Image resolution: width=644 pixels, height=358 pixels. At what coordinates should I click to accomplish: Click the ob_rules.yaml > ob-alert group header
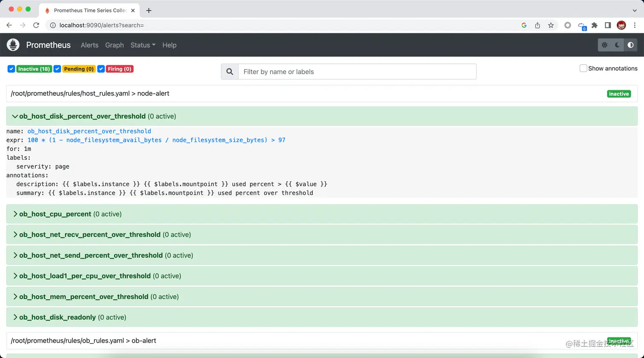pyautogui.click(x=322, y=341)
